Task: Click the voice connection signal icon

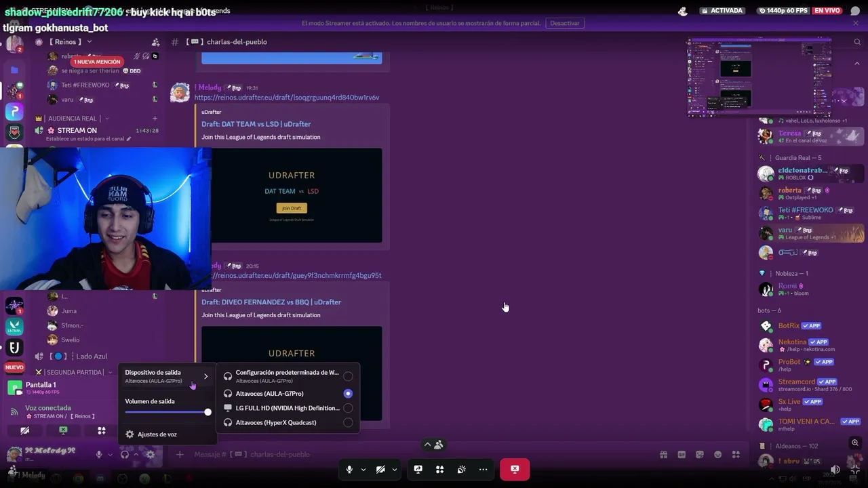Action: [x=14, y=411]
